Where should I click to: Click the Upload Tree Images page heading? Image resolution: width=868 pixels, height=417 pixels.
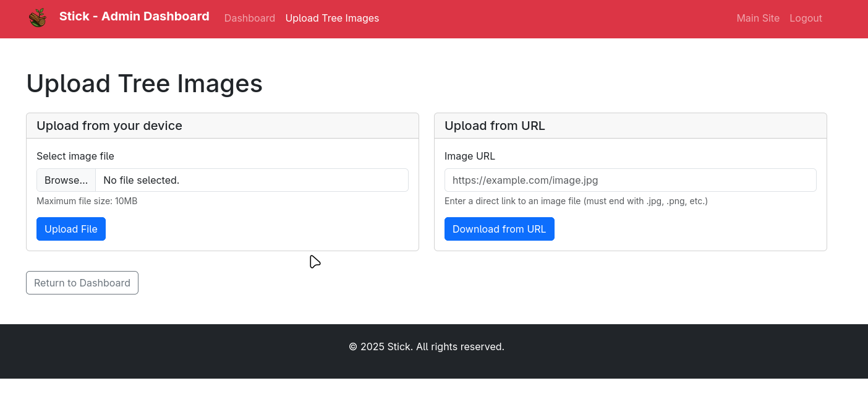[x=144, y=84]
